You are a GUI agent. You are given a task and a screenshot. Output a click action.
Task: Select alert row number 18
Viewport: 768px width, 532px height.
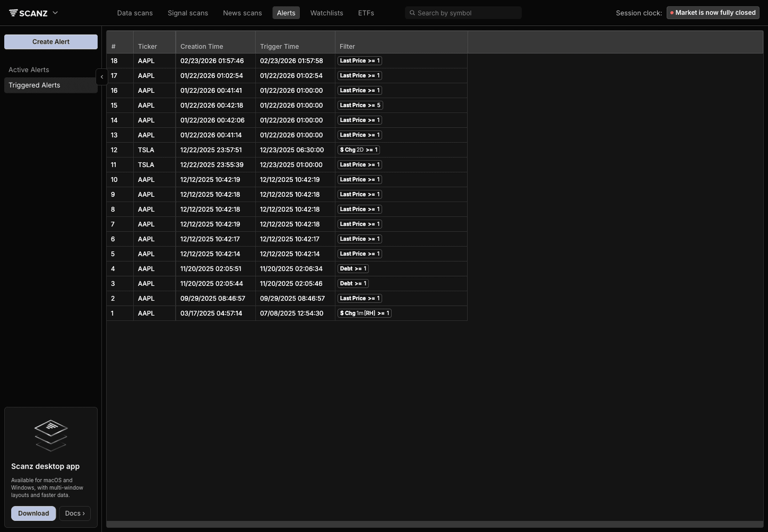click(287, 61)
